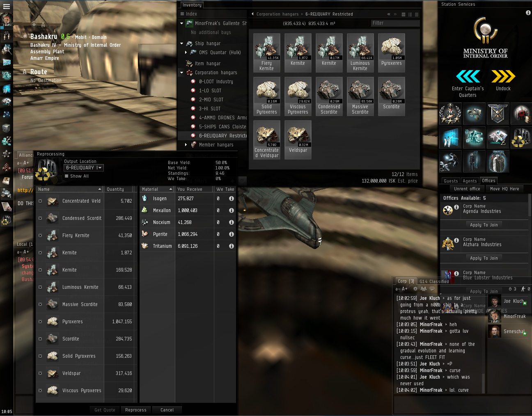This screenshot has height=416, width=532.
Task: Toggle the Show All checkbox
Action: (66, 176)
